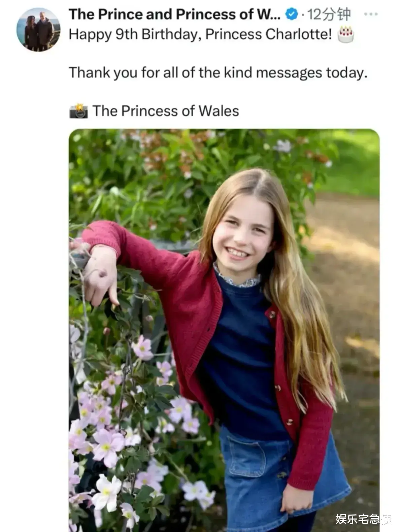Click the blue verified badge icon

tap(291, 14)
